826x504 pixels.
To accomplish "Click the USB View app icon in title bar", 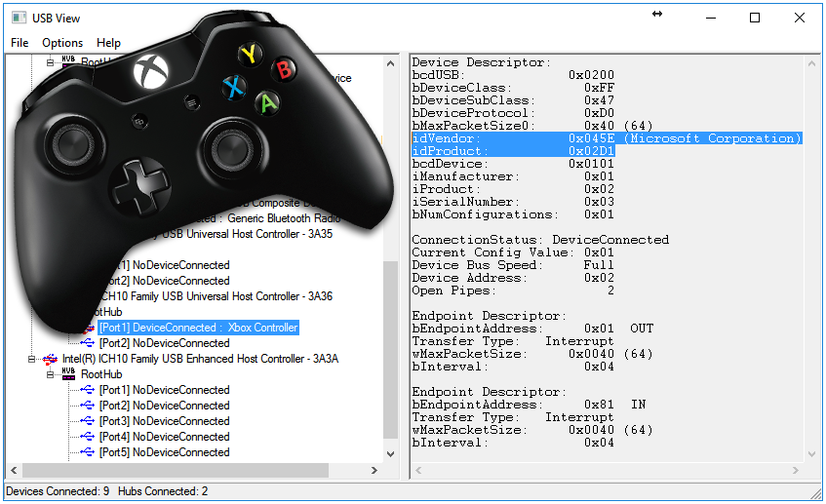I will point(19,18).
